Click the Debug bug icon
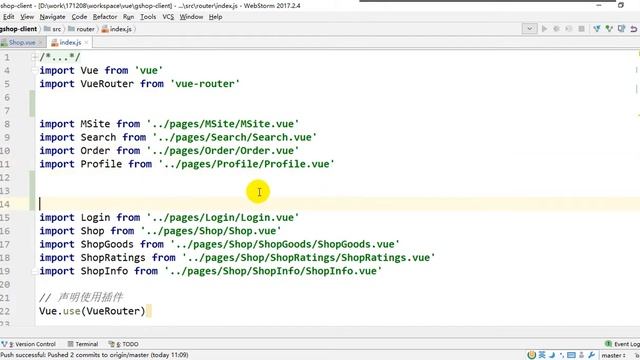The height and width of the screenshot is (360, 640). point(556,29)
